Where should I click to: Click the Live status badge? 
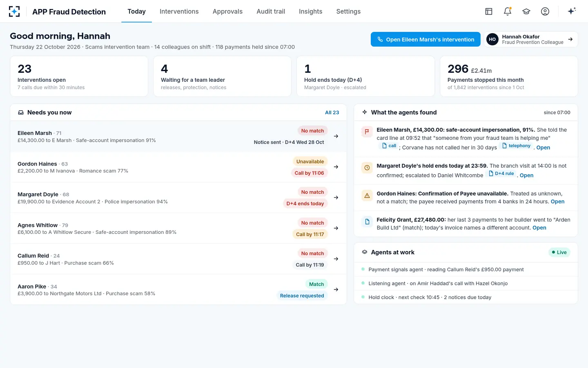click(x=559, y=252)
